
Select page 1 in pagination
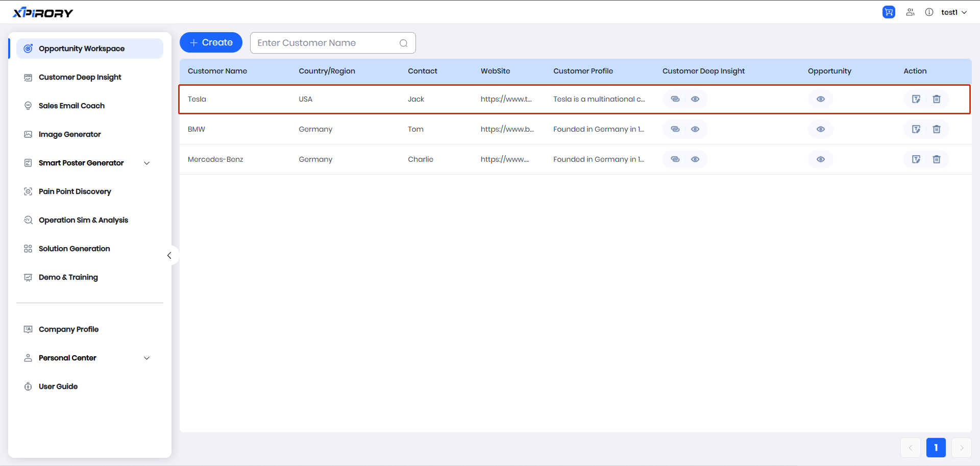pyautogui.click(x=936, y=448)
